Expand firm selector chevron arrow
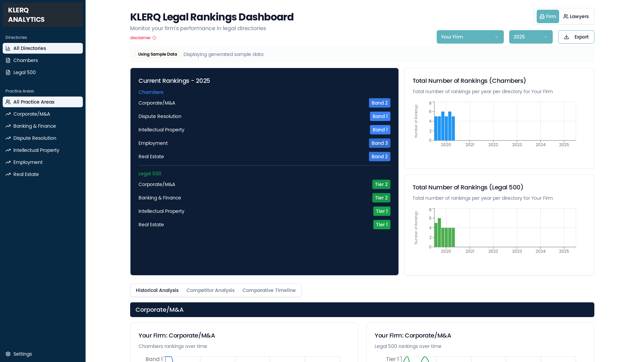The image size is (644, 362). pyautogui.click(x=497, y=37)
